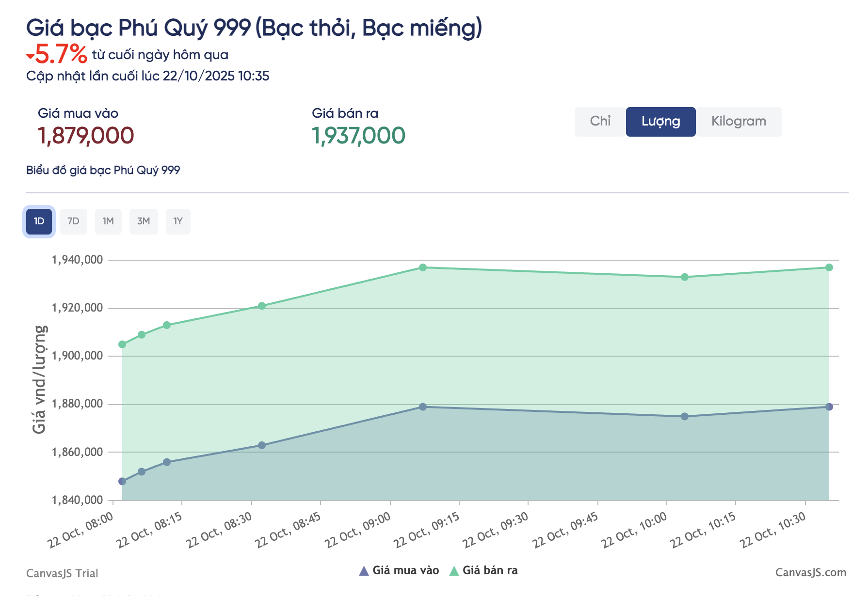Image resolution: width=868 pixels, height=596 pixels.
Task: Click the Giá mua vào legend label
Action: 405,570
